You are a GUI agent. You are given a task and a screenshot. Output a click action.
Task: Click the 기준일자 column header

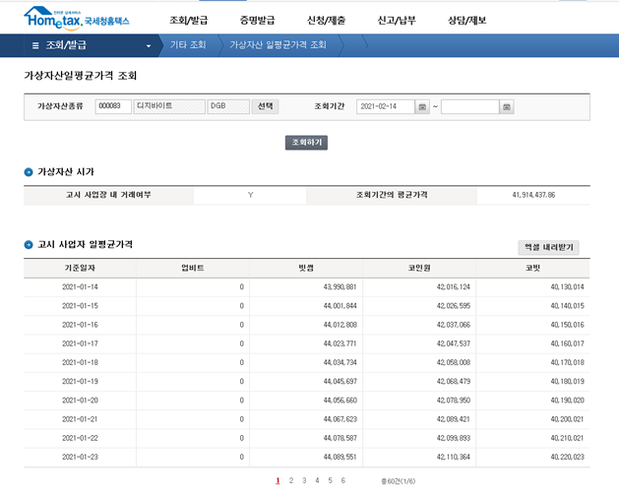click(80, 268)
